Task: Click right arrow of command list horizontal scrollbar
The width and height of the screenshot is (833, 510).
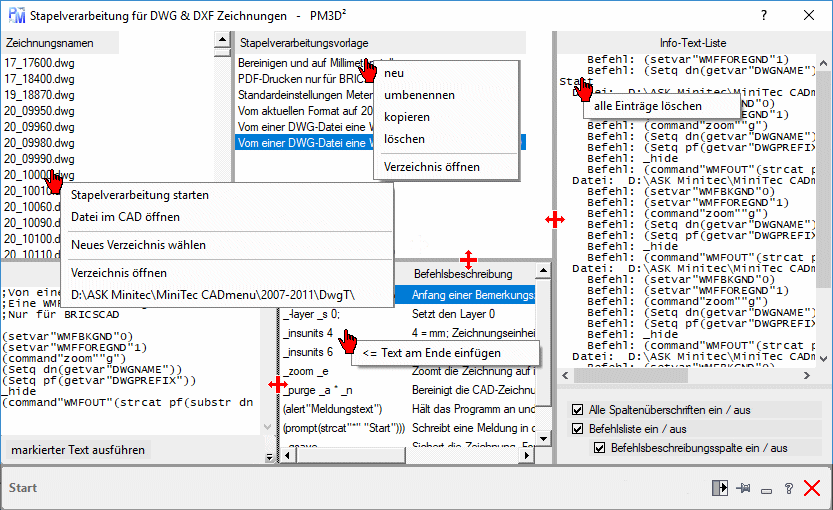Action: [x=526, y=455]
